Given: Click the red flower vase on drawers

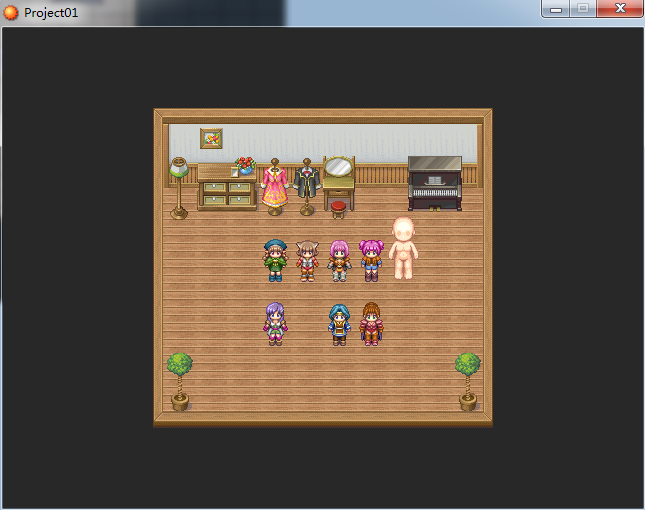Looking at the screenshot, I should 246,165.
